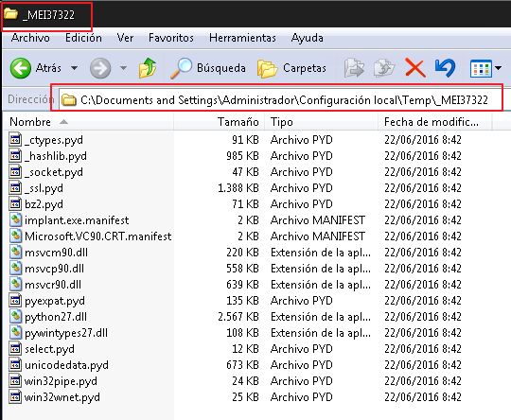Screen dimensions: 511x420
Task: Click the red X delete icon
Action: coord(414,68)
